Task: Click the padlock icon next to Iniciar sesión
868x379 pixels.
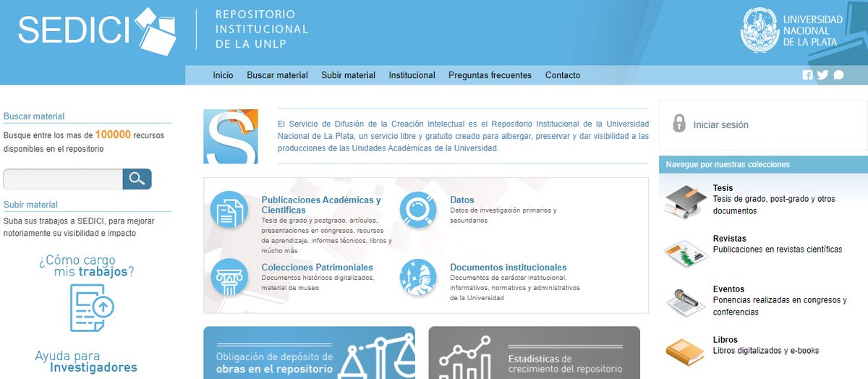Action: point(679,123)
